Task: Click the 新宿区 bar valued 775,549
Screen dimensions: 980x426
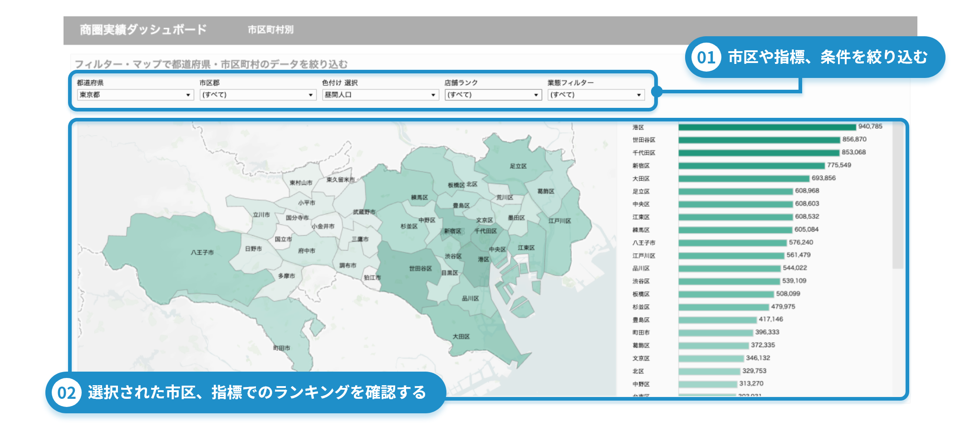Action: tap(752, 166)
